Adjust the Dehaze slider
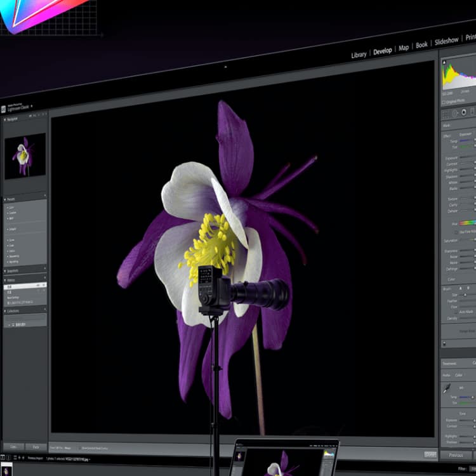 [468, 210]
